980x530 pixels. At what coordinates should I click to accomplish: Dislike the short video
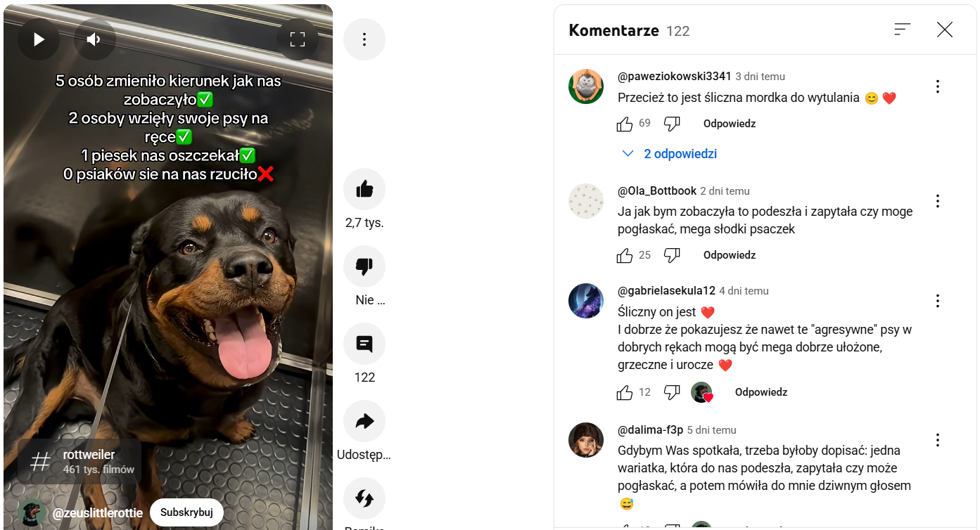click(364, 266)
